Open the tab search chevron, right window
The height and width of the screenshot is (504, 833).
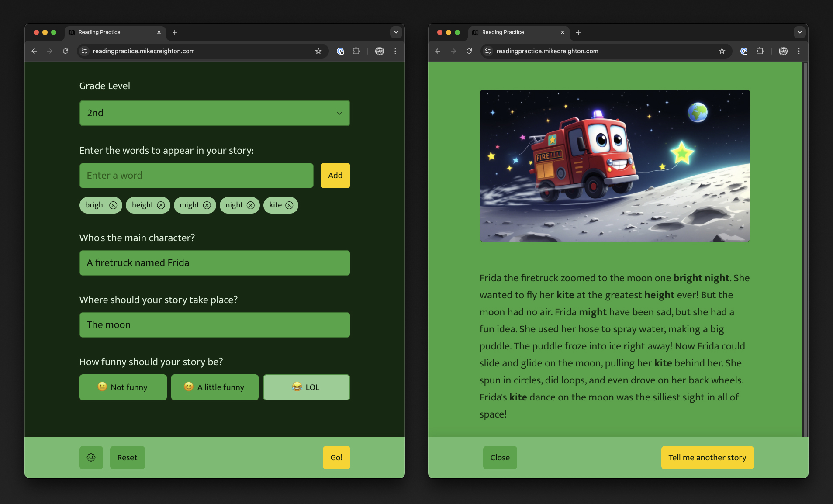799,32
